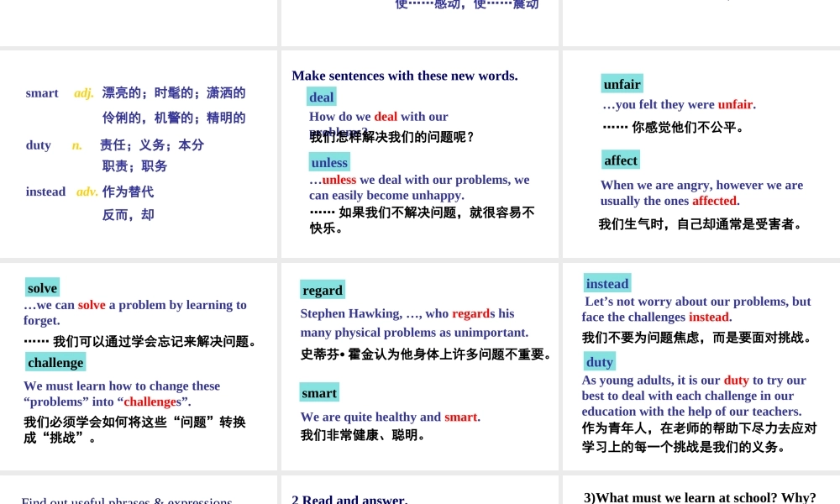Open the slide with regard and smart examples
Image resolution: width=840 pixels, height=504 pixels.
pyautogui.click(x=420, y=366)
